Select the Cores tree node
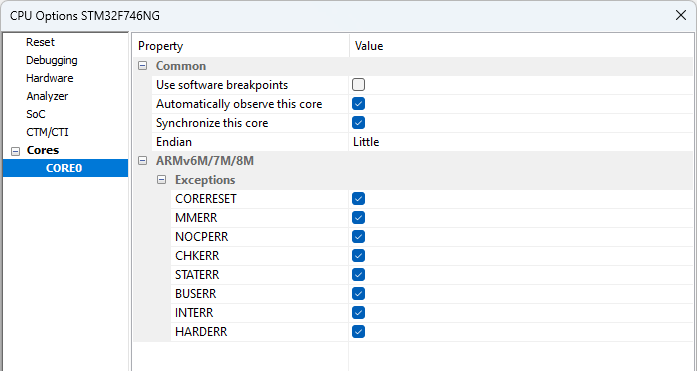The image size is (697, 371). [43, 150]
